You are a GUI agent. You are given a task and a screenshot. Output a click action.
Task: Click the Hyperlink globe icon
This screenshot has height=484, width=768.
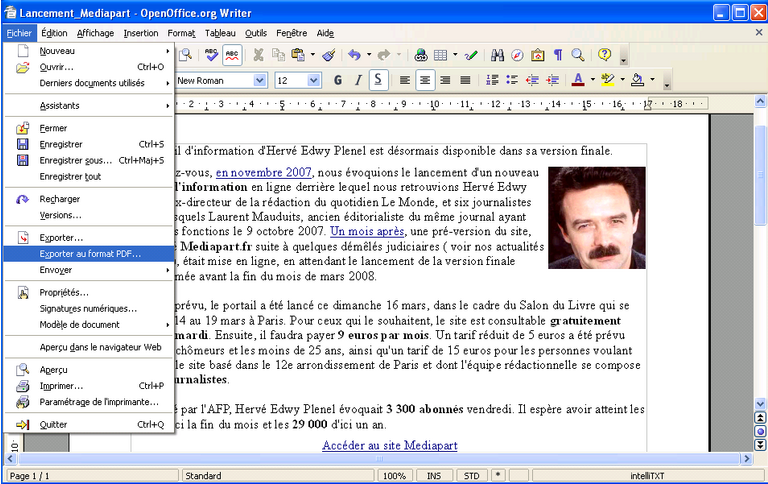tap(421, 55)
